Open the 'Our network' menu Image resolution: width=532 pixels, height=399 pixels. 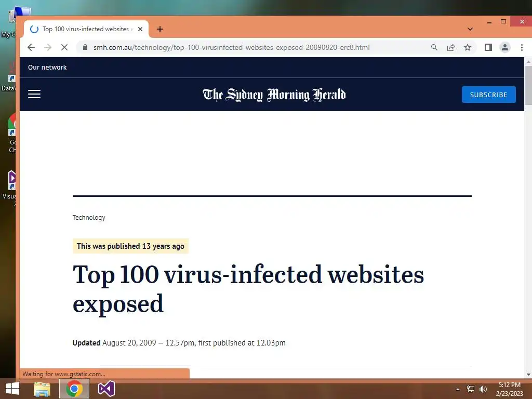coord(47,67)
